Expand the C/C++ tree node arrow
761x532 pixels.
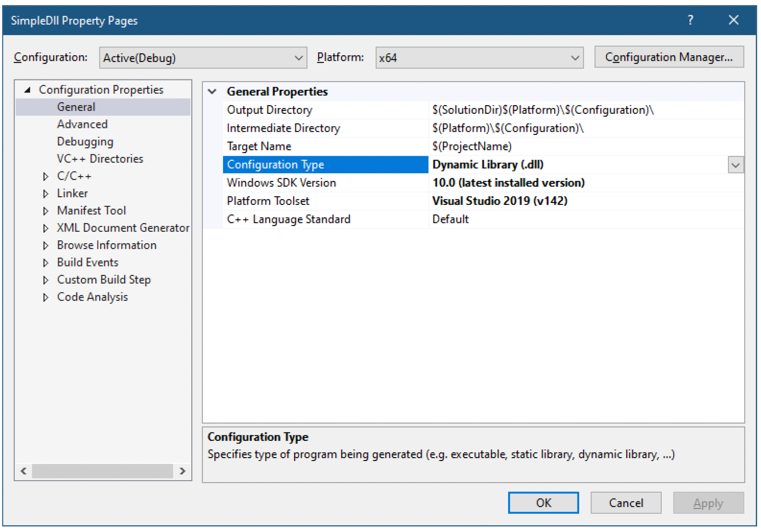click(46, 176)
